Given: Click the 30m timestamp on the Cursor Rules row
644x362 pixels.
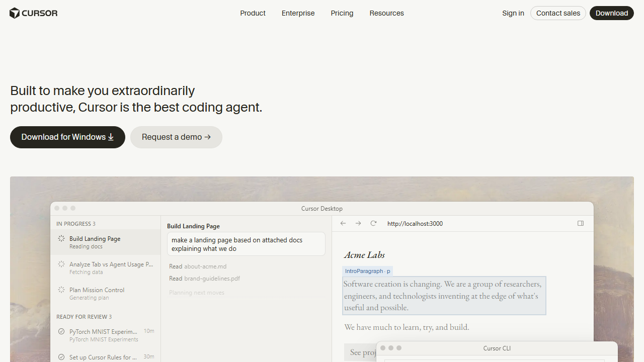Looking at the screenshot, I should click(x=149, y=357).
